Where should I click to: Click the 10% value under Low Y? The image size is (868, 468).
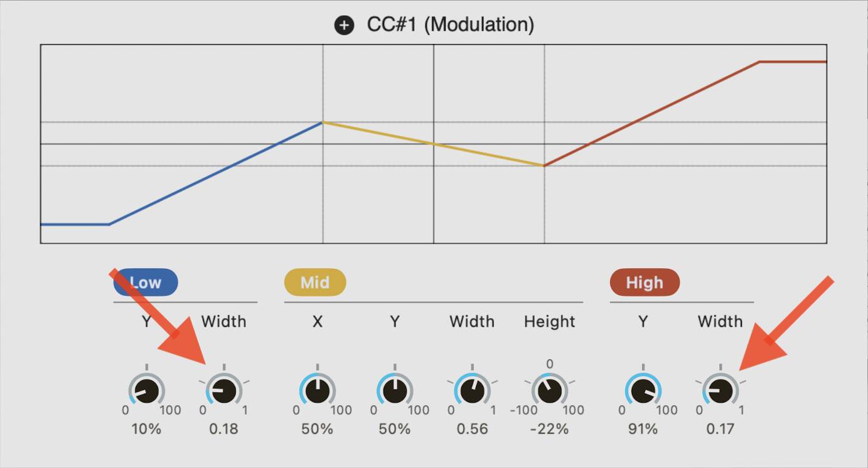pyautogui.click(x=146, y=430)
